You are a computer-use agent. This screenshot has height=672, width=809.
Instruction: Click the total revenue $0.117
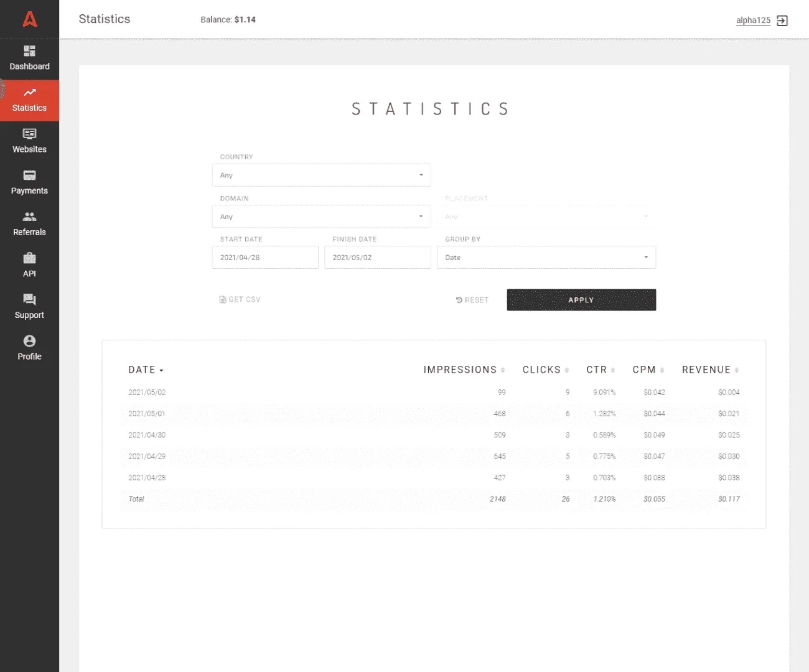[729, 499]
